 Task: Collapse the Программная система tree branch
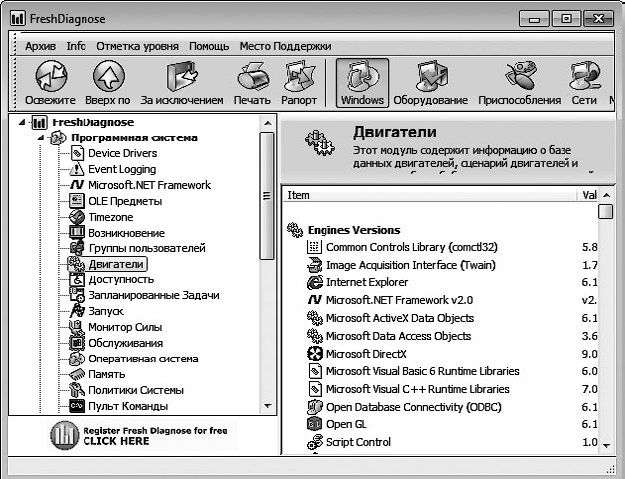40,138
